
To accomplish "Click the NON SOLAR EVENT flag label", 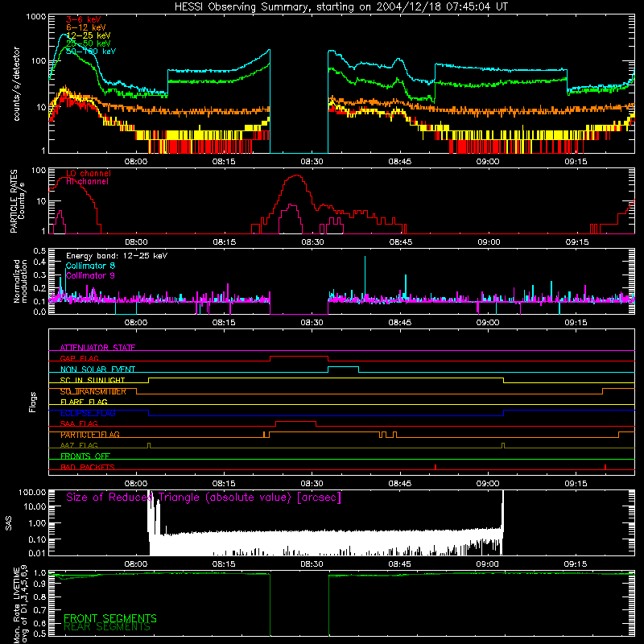I will click(x=97, y=369).
